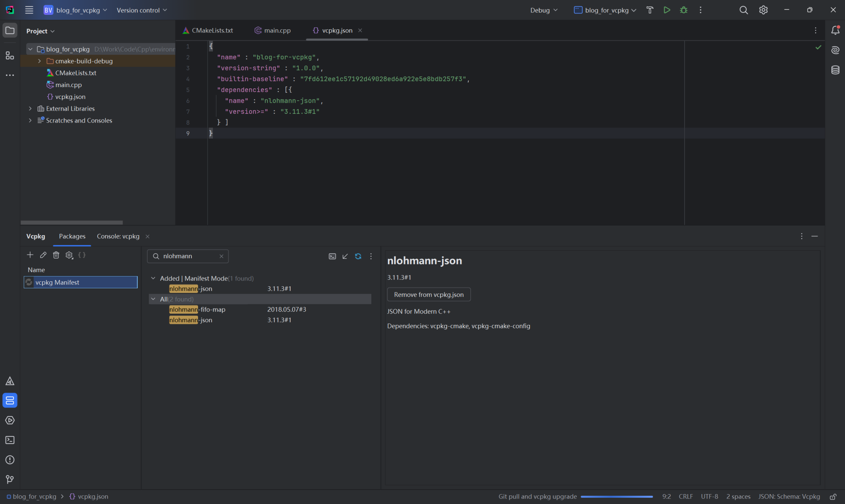This screenshot has height=504, width=845.
Task: Open Search Everywhere magnifier icon
Action: pos(744,10)
